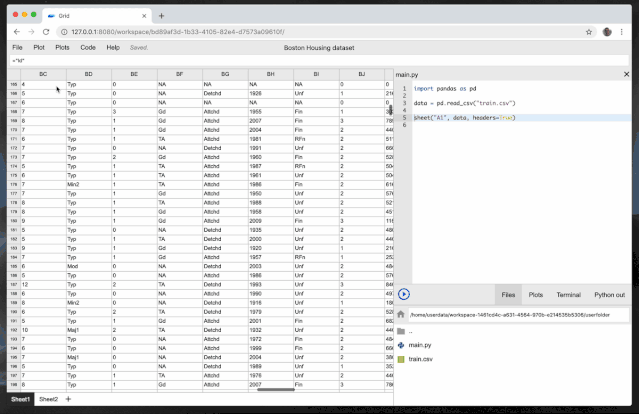Screen dimensions: 639x414
Task: Select column header BJ
Action: click(x=361, y=74)
